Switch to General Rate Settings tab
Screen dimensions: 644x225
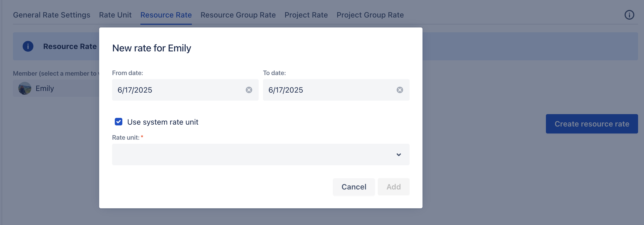coord(51,15)
